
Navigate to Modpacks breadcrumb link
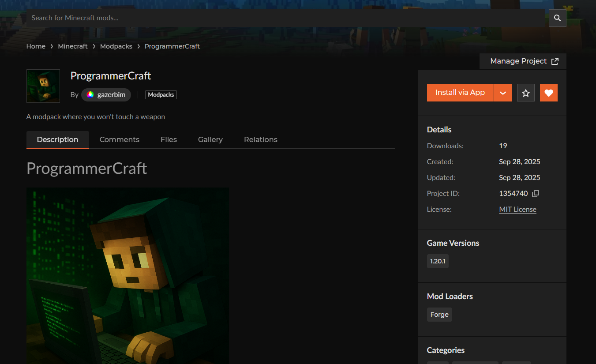click(x=116, y=46)
